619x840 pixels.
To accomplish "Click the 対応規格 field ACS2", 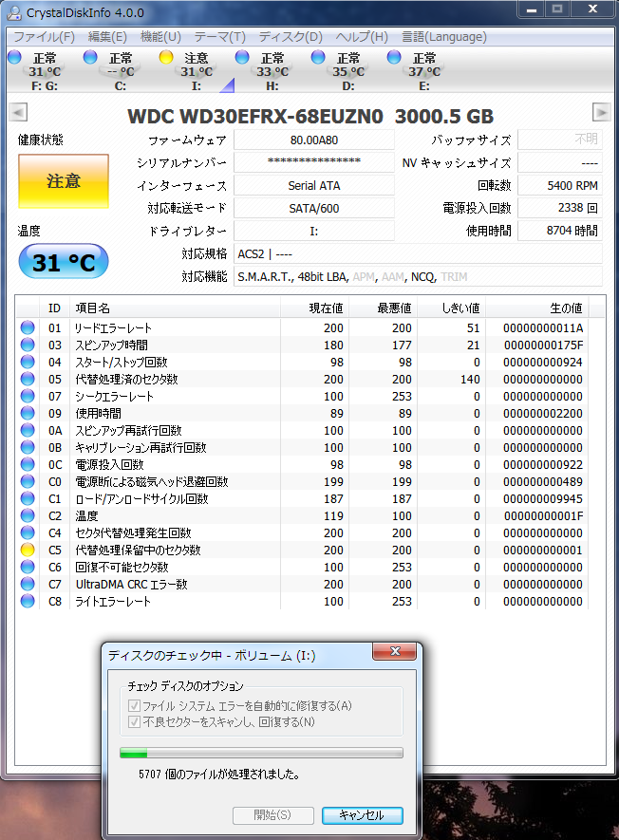I will coord(418,254).
